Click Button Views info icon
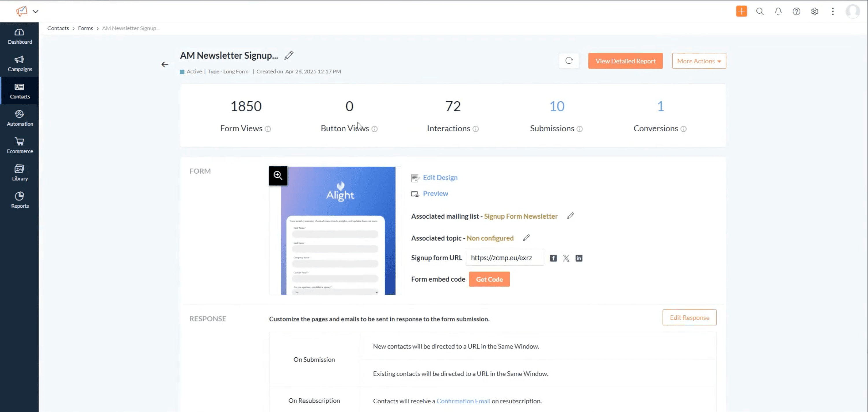 coord(374,129)
